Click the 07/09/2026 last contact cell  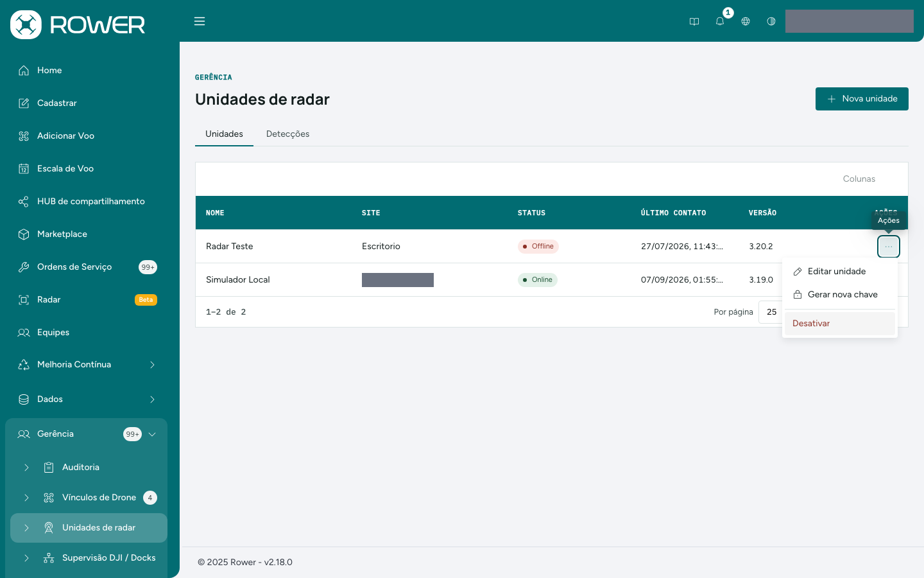click(x=681, y=280)
